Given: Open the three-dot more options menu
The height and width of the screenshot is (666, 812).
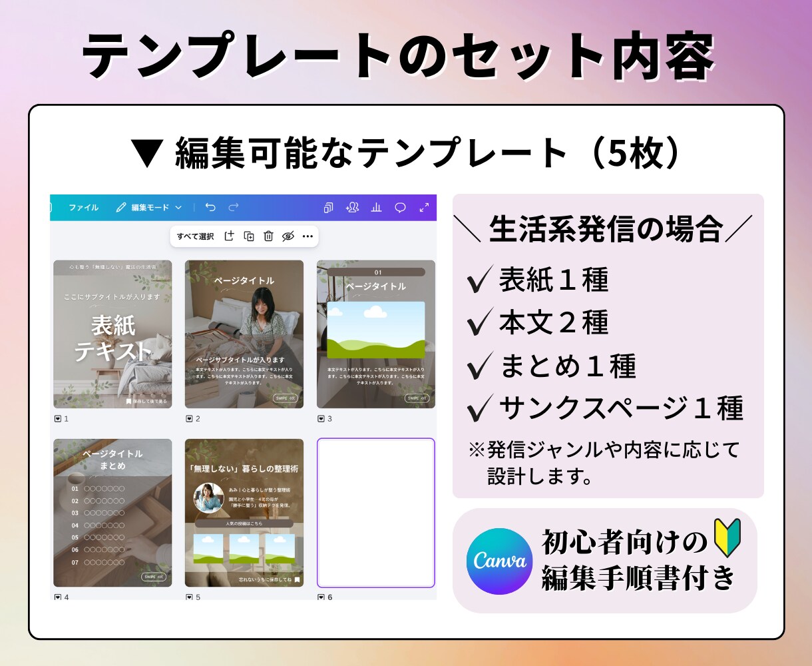Looking at the screenshot, I should coord(307,236).
